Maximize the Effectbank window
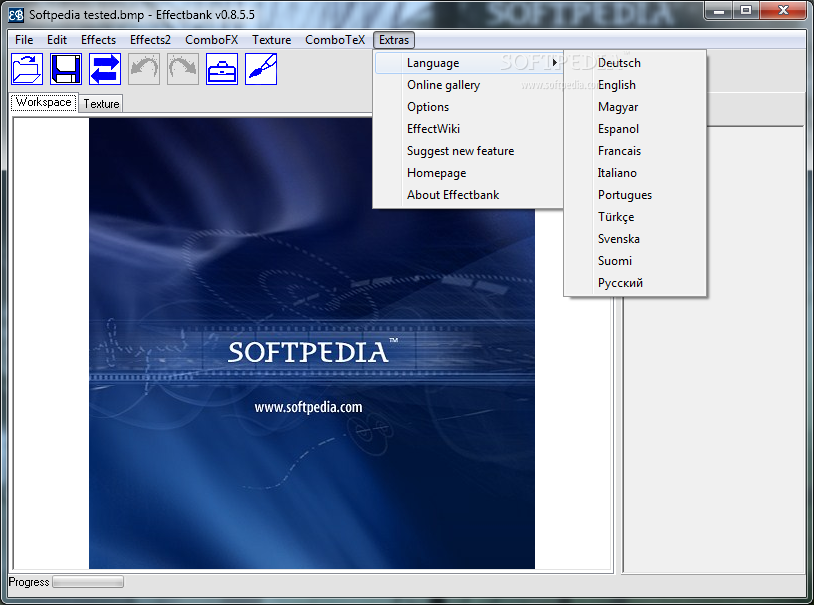Screen dimensions: 814x605 tap(746, 10)
